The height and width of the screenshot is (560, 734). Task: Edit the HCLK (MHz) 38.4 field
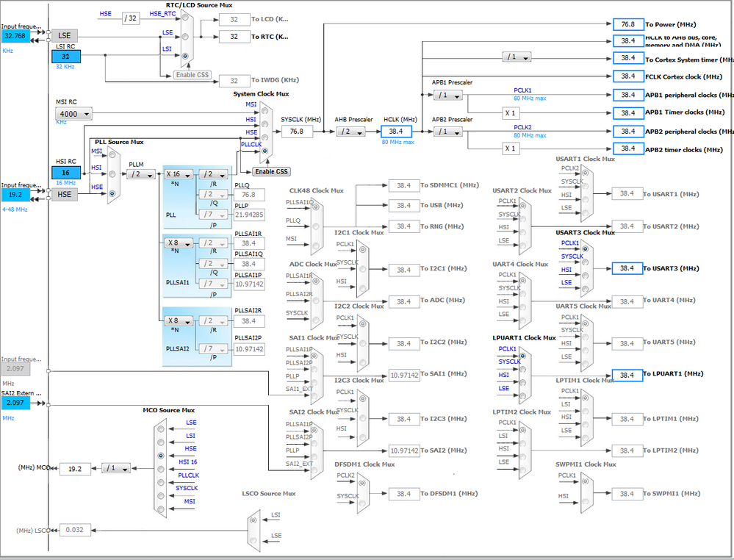[397, 132]
